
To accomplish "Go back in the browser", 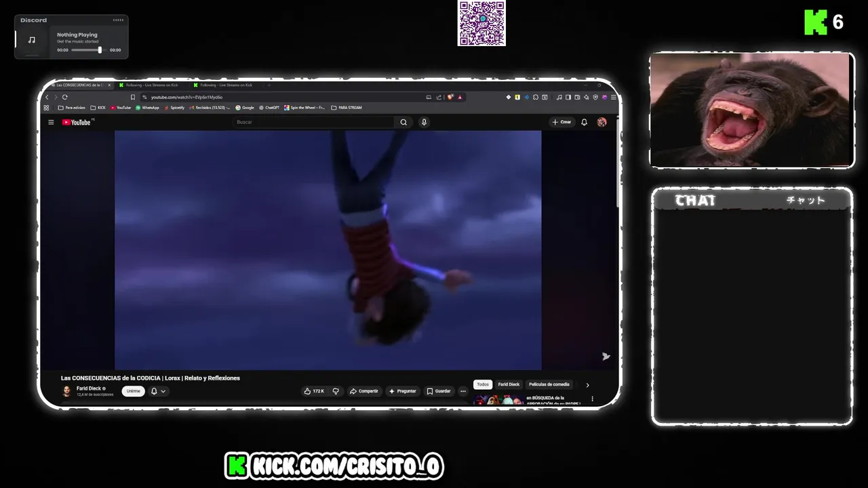I will tap(47, 97).
